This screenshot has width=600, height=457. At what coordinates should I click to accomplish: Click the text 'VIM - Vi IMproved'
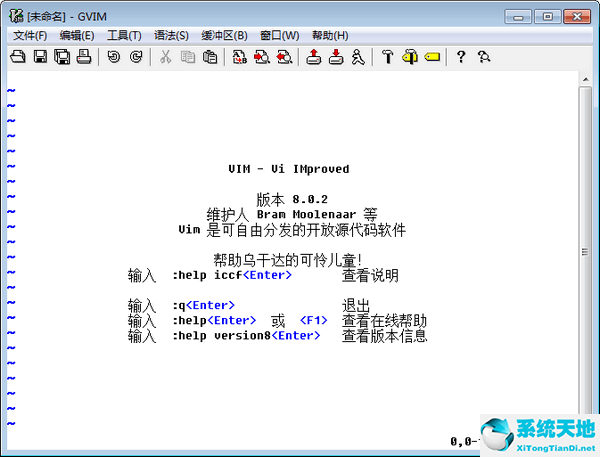[x=289, y=169]
